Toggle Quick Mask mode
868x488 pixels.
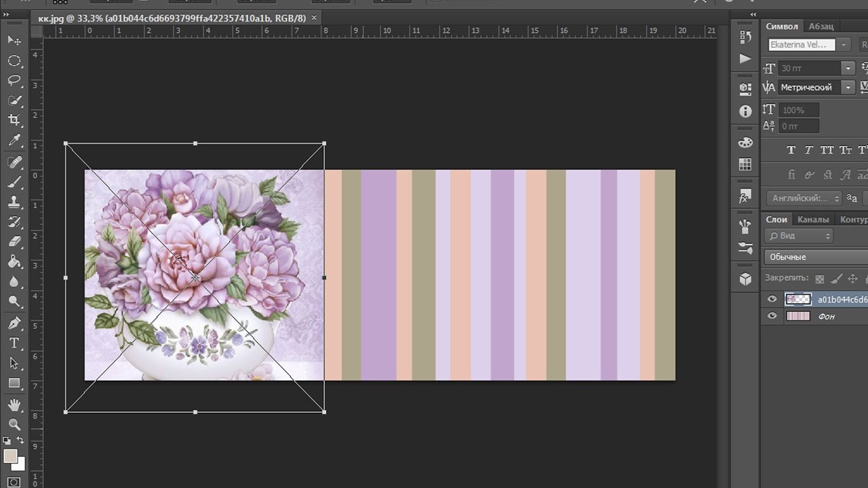click(14, 483)
